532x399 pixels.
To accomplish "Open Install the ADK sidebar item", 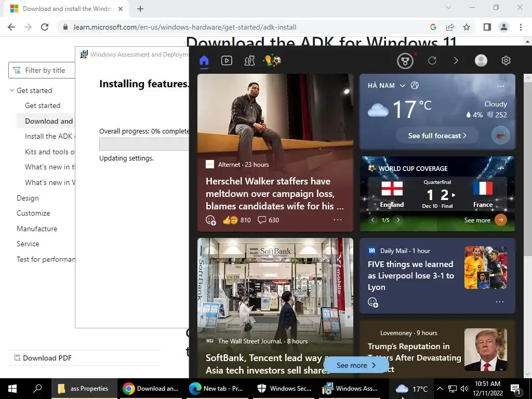I will point(49,137).
